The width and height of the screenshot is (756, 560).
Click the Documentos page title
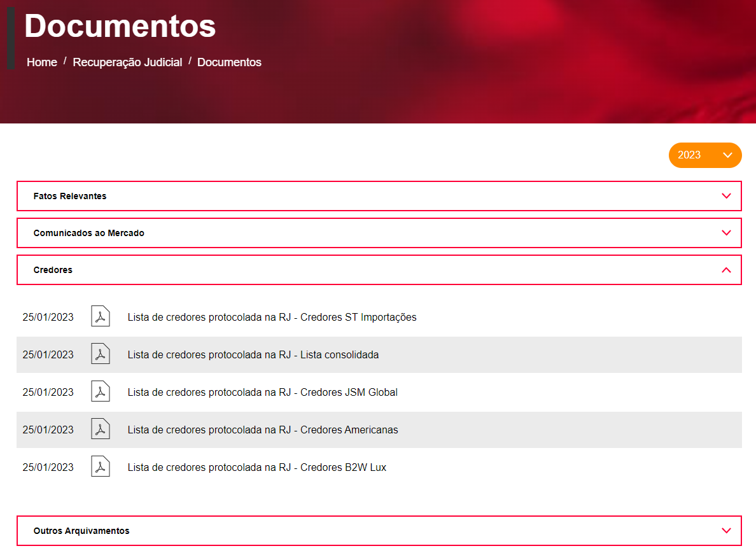pyautogui.click(x=120, y=25)
